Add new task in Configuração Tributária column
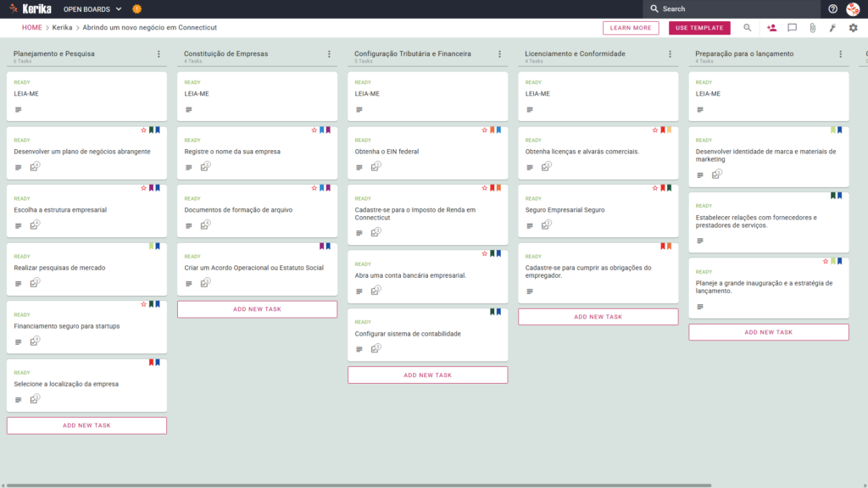This screenshot has width=868, height=488. [x=427, y=375]
